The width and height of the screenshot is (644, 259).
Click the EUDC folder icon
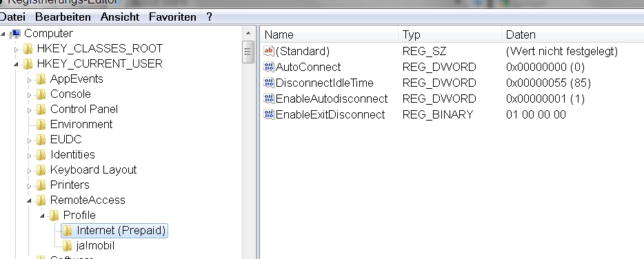(41, 140)
